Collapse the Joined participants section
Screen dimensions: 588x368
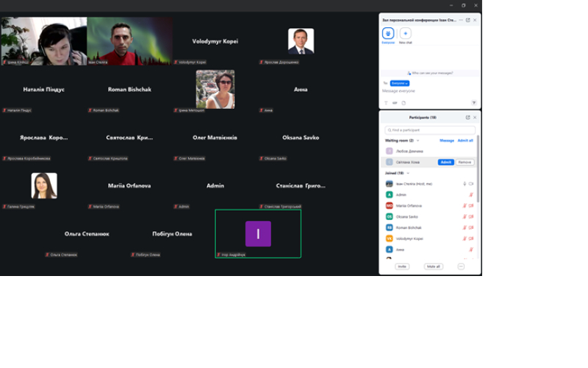coord(408,173)
